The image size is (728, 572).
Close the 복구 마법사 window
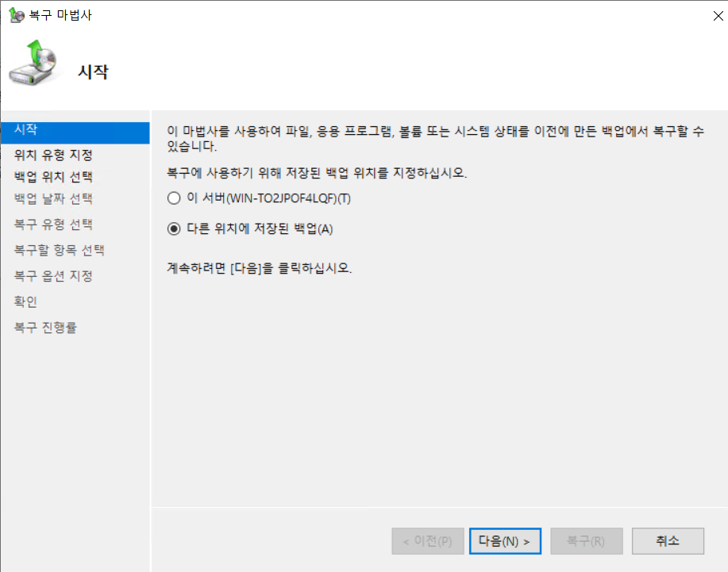point(718,15)
